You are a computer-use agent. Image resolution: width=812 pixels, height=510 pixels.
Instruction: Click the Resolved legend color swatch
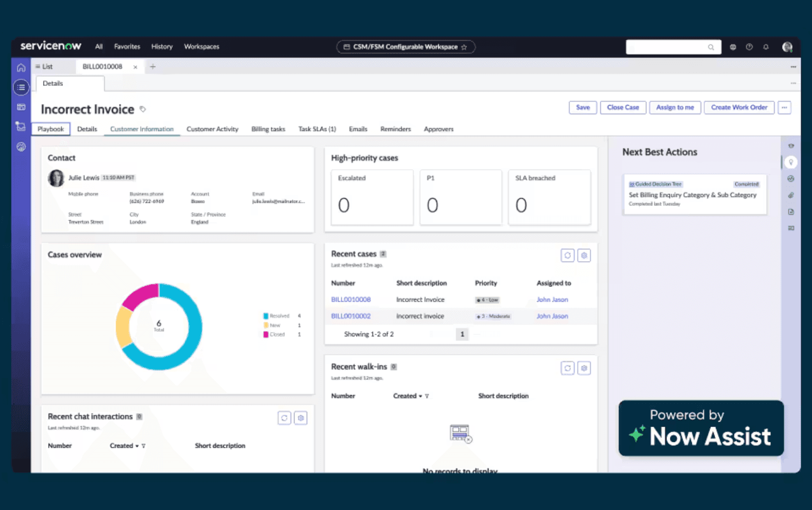[265, 316]
